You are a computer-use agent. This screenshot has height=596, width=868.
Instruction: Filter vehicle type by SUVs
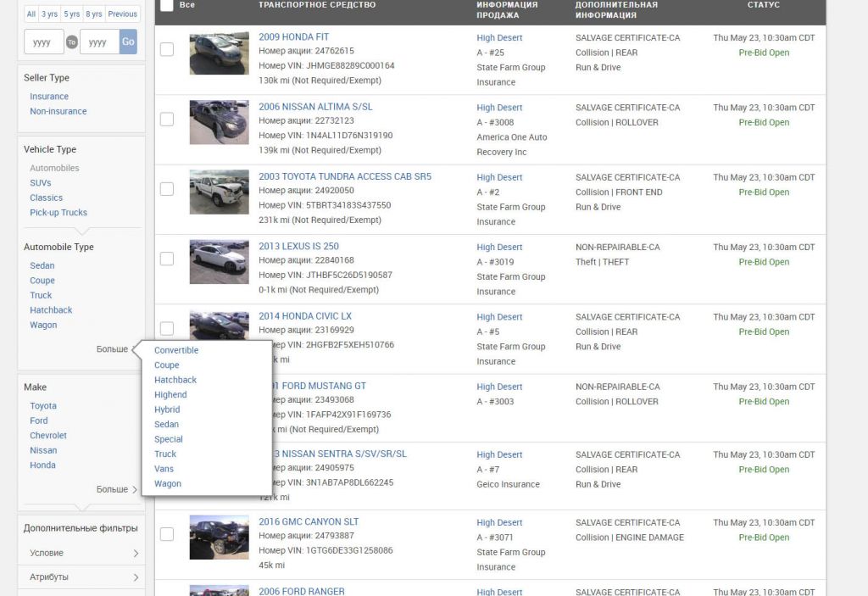[41, 183]
